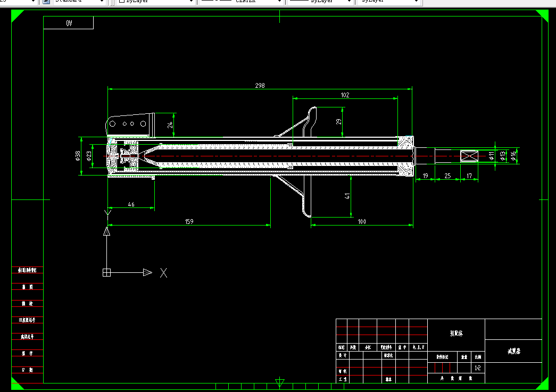Select the 分区 column header cell
This screenshot has width=556, height=392.
click(x=368, y=347)
